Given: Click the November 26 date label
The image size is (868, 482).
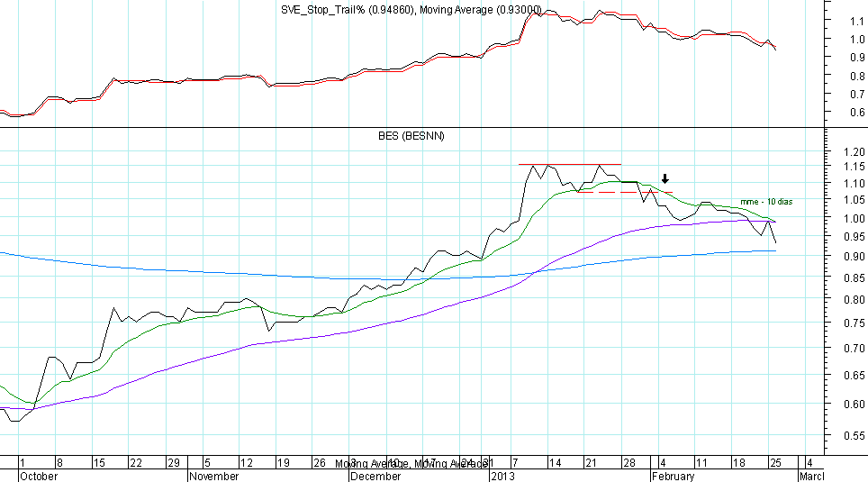Looking at the screenshot, I should pyautogui.click(x=320, y=462).
